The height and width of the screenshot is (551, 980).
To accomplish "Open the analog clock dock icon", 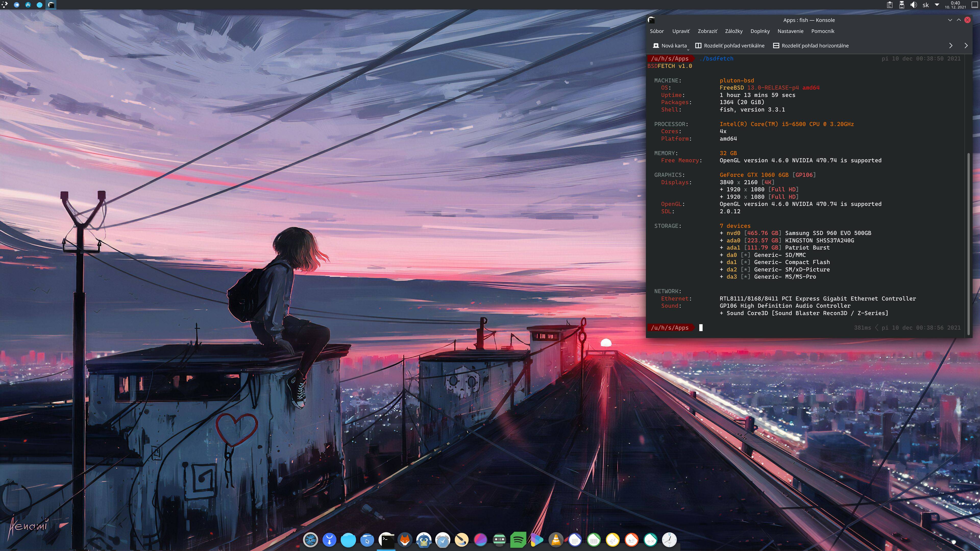I will [x=670, y=540].
